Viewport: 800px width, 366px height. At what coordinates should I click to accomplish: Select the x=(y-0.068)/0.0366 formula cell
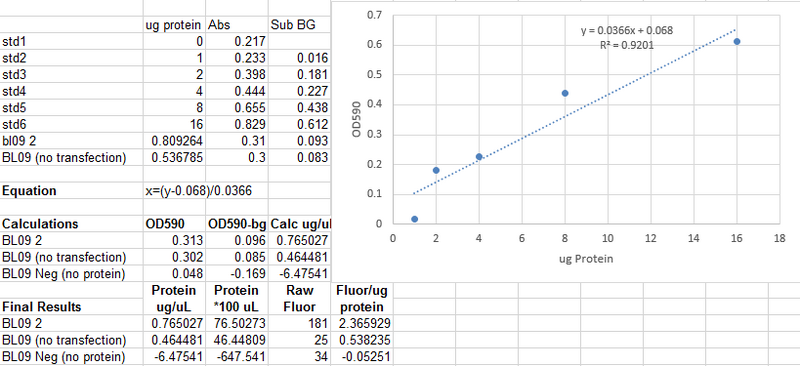[198, 191]
